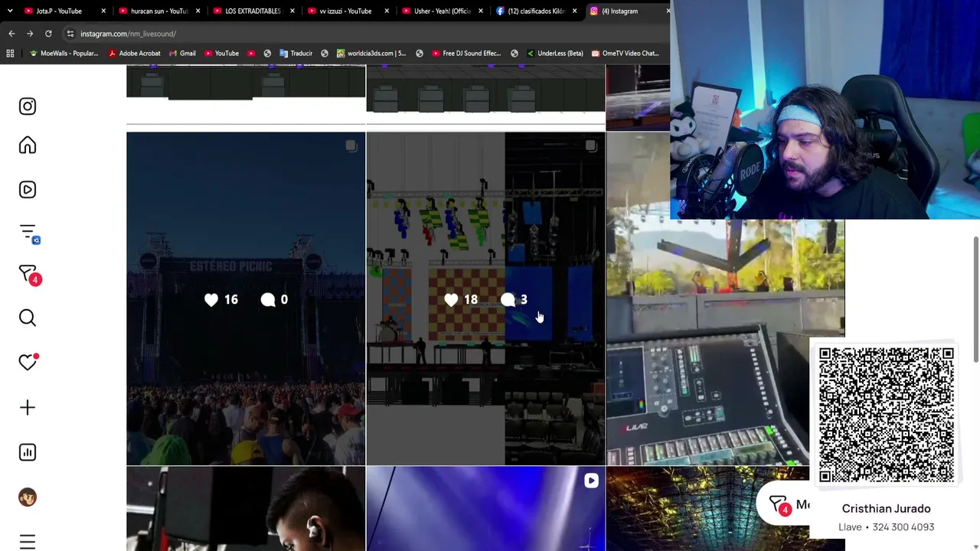
Task: Click the comment count 0 on Estereo Picnic post
Action: 284,300
